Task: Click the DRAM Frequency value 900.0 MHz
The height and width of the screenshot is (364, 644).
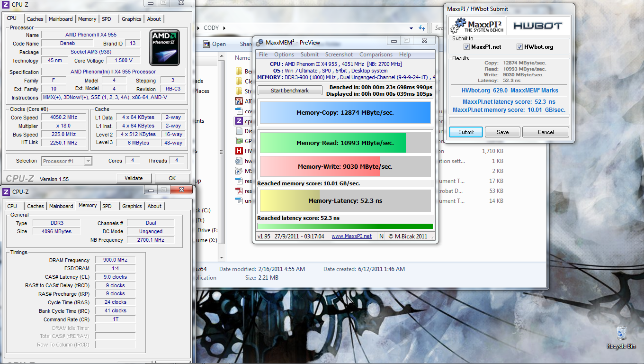Action: point(116,260)
